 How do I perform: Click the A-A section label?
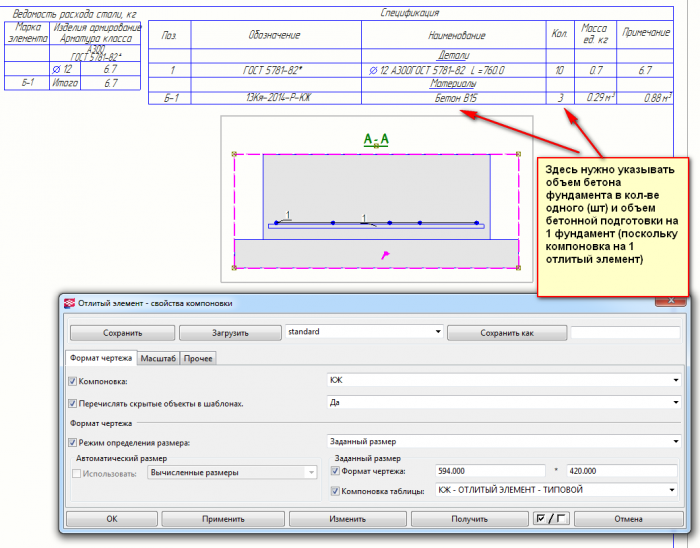click(x=376, y=139)
